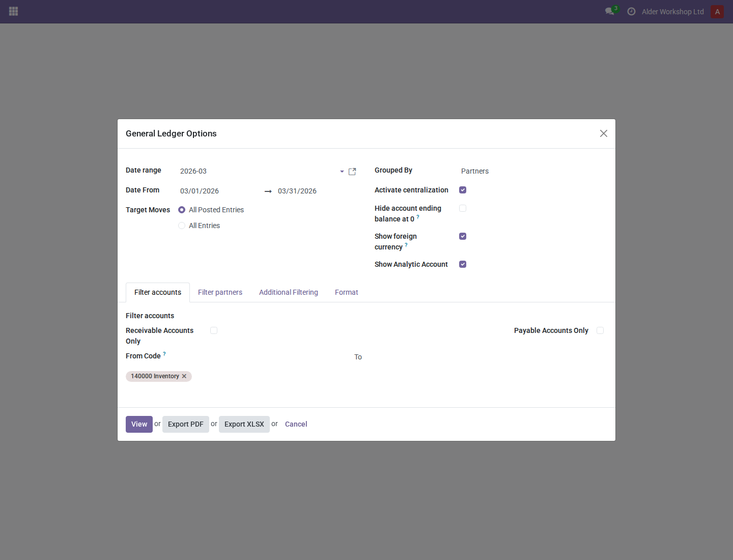Click the Hide account ending balance help mark
The width and height of the screenshot is (733, 560).
click(418, 217)
